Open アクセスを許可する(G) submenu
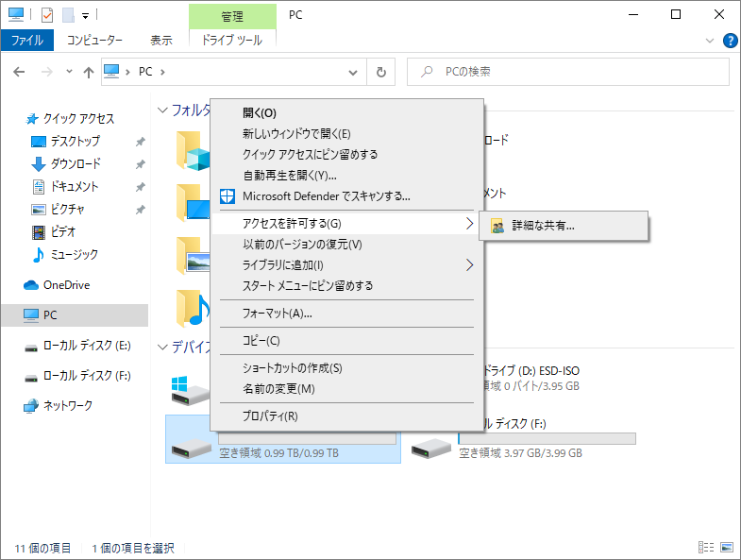The height and width of the screenshot is (560, 741). pyautogui.click(x=346, y=223)
